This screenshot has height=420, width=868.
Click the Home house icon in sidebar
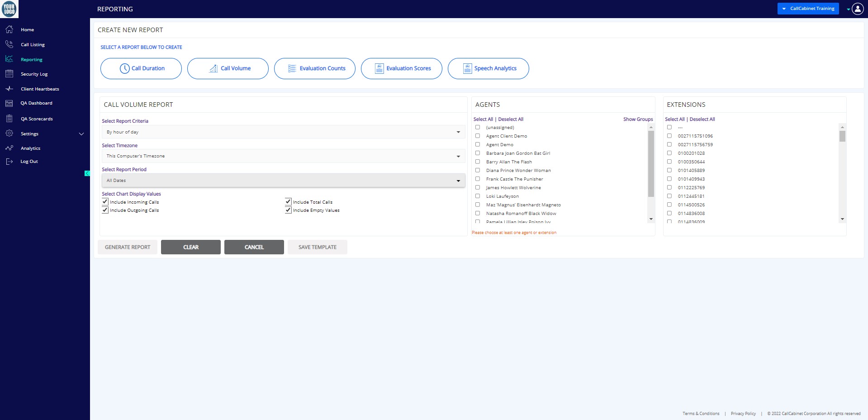point(9,29)
